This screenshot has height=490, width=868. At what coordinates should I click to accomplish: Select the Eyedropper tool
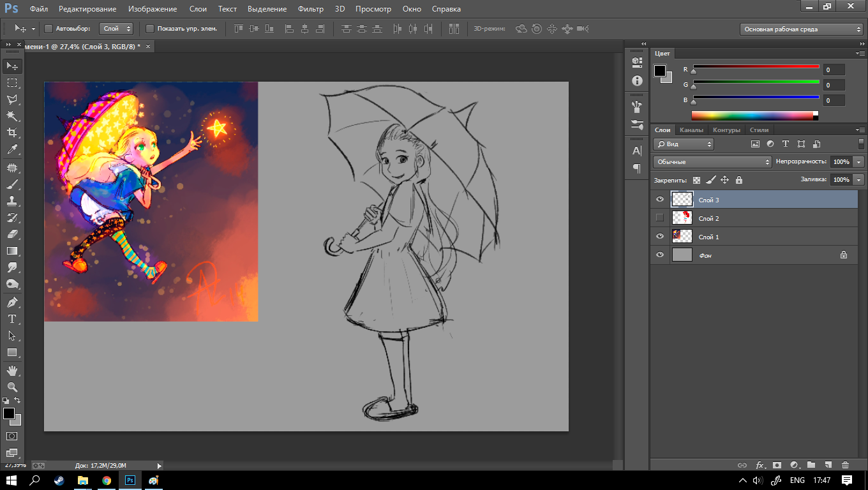coord(12,149)
